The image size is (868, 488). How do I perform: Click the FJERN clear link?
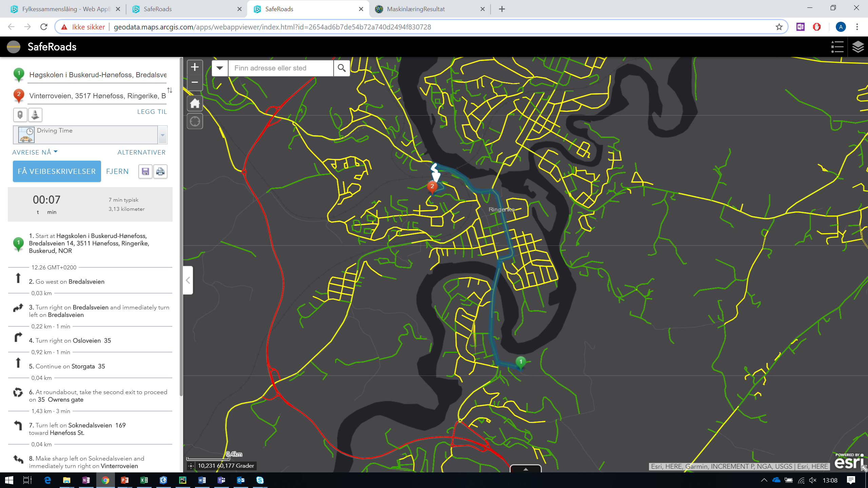[117, 171]
